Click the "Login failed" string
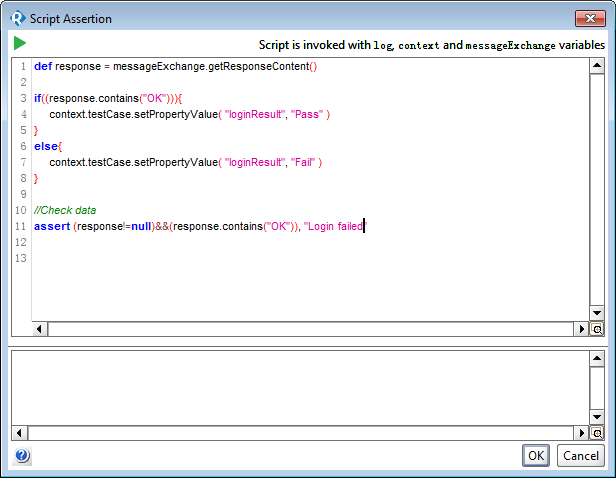Viewport: 616px width, 478px height. [x=335, y=226]
